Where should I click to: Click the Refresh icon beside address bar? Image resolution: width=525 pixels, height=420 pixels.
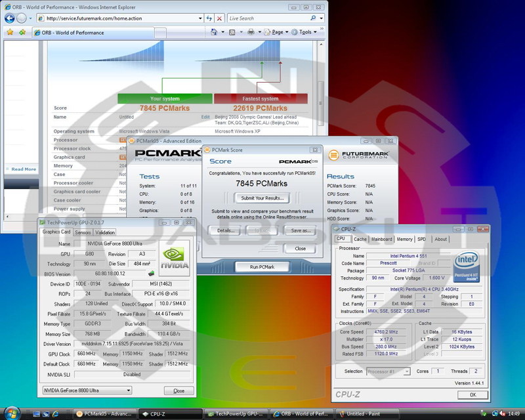(x=209, y=18)
